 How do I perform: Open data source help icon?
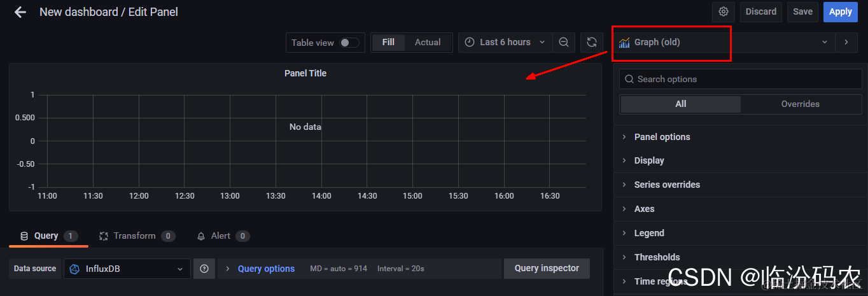(204, 269)
